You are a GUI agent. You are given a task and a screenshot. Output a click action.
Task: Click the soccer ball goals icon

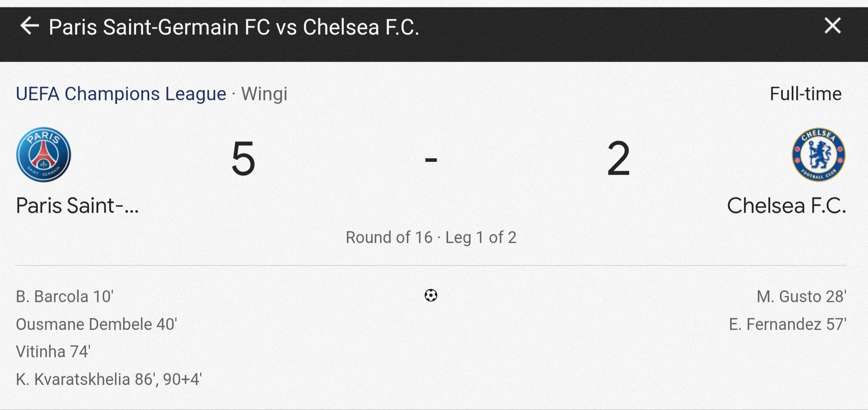tap(431, 295)
